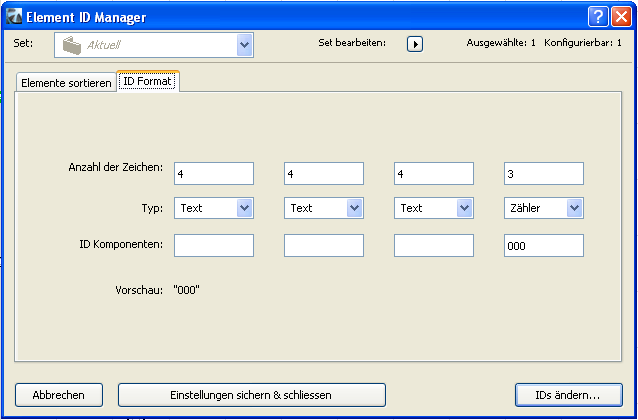The image size is (638, 420).
Task: Open the third Typ Text dropdown
Action: click(464, 208)
